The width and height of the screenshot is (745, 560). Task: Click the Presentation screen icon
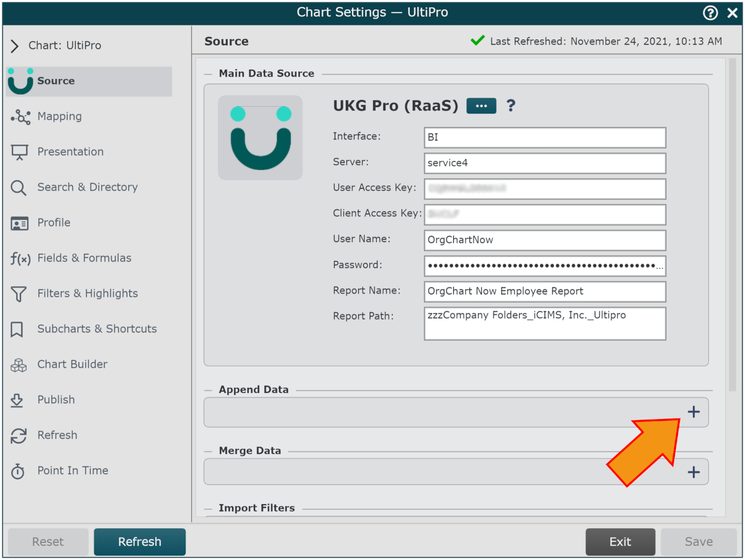[20, 152]
